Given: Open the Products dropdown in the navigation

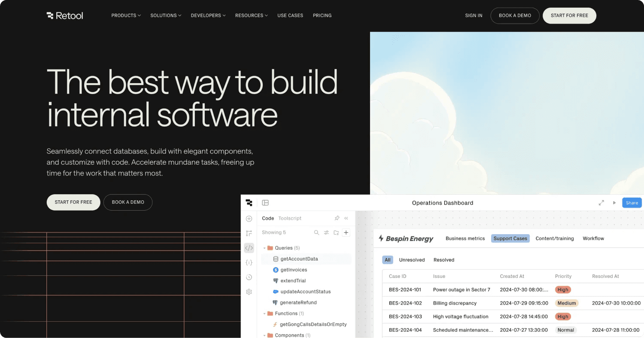Looking at the screenshot, I should [125, 15].
